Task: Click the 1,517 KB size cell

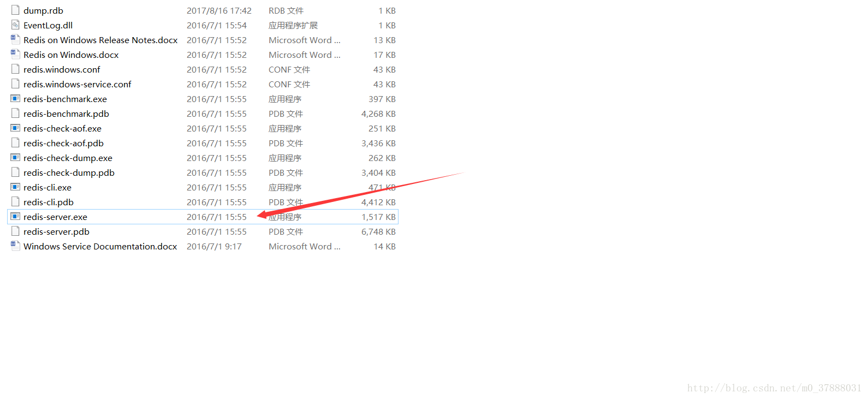Action: (x=378, y=217)
